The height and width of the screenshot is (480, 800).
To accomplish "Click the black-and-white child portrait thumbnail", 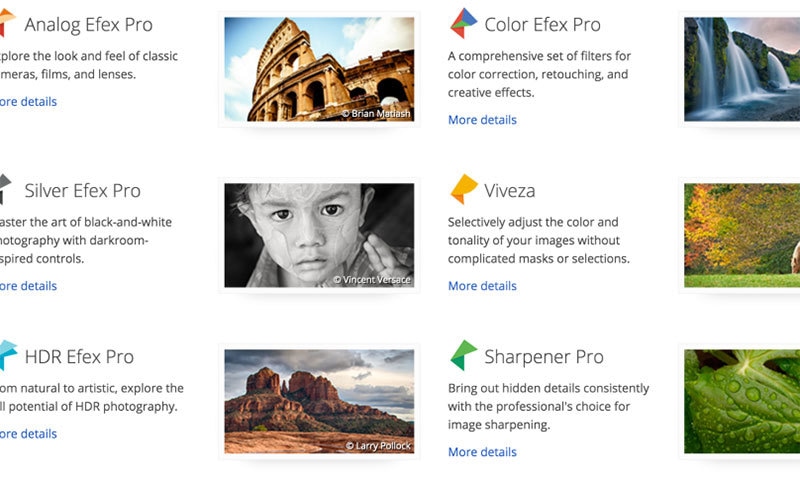I will click(x=319, y=235).
